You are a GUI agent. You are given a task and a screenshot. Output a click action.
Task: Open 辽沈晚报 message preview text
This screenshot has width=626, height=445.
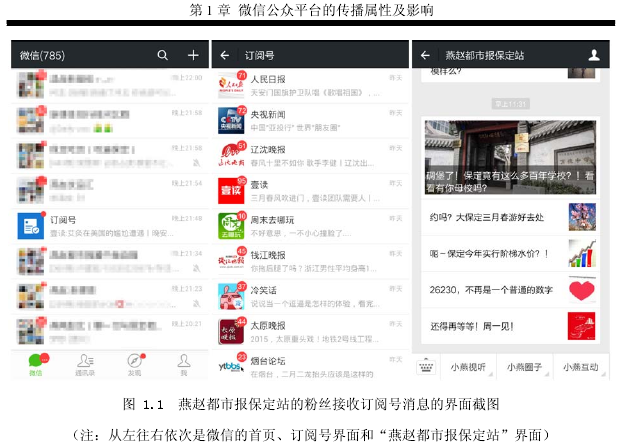pyautogui.click(x=312, y=163)
